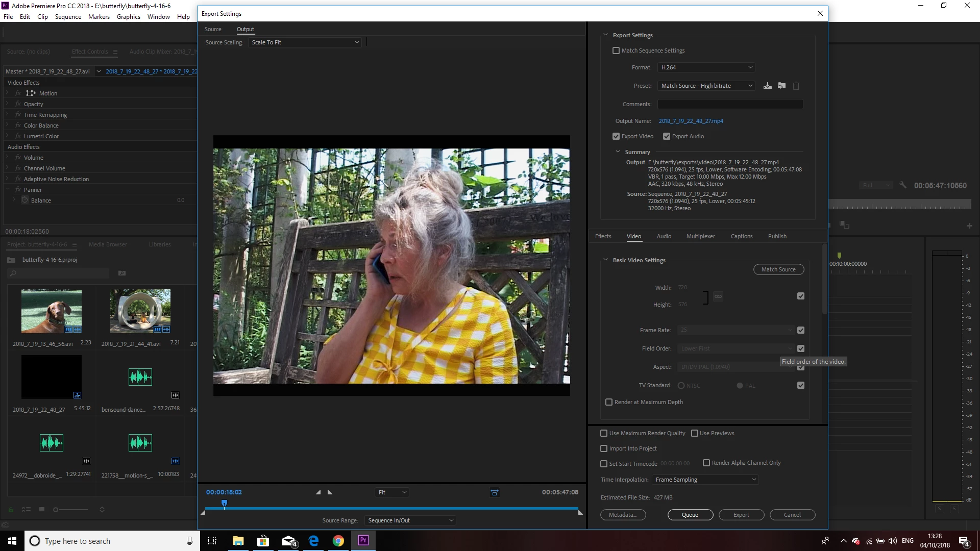Image resolution: width=980 pixels, height=551 pixels.
Task: Switch to the Audio tab
Action: pos(664,236)
